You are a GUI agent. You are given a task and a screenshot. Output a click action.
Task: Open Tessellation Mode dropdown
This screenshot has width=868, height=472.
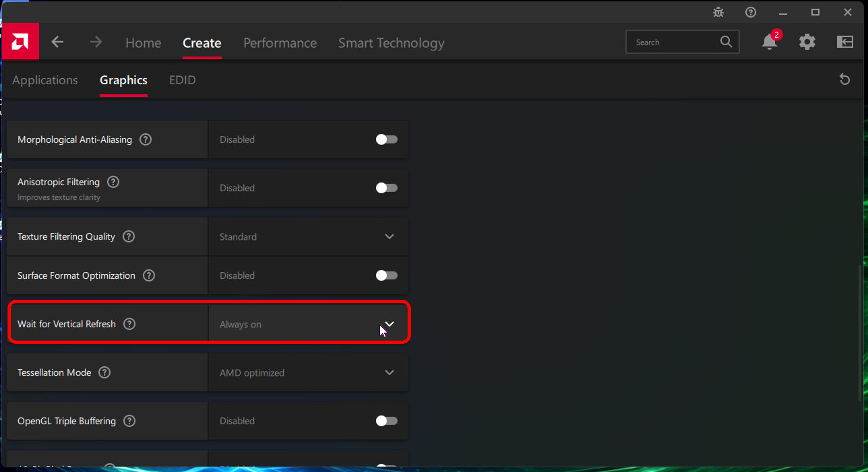click(308, 373)
